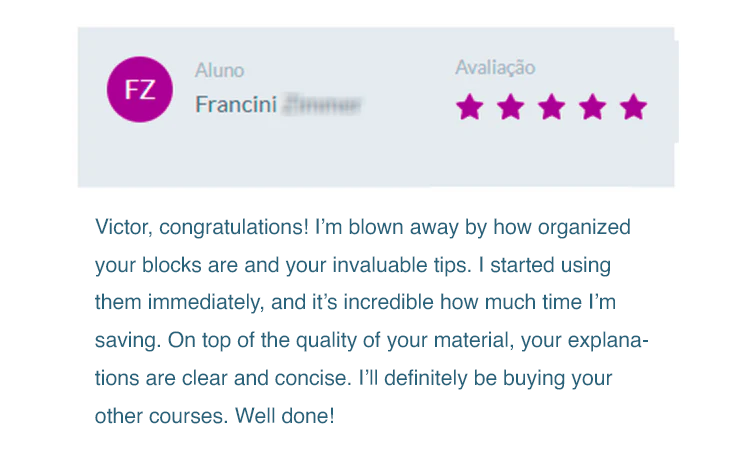This screenshot has height=457, width=750.
Task: Click the closing text Well done!
Action: 285,416
